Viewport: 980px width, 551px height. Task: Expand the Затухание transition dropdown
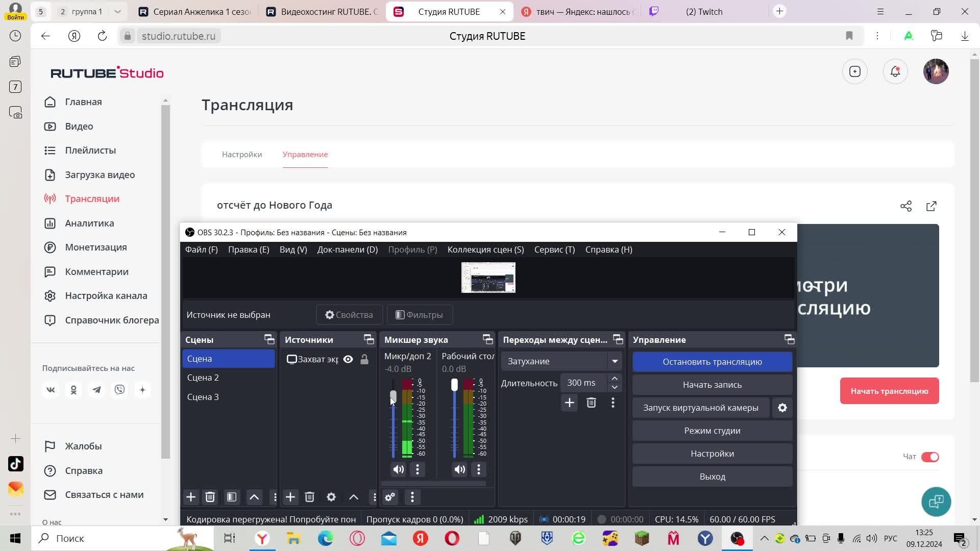point(615,361)
